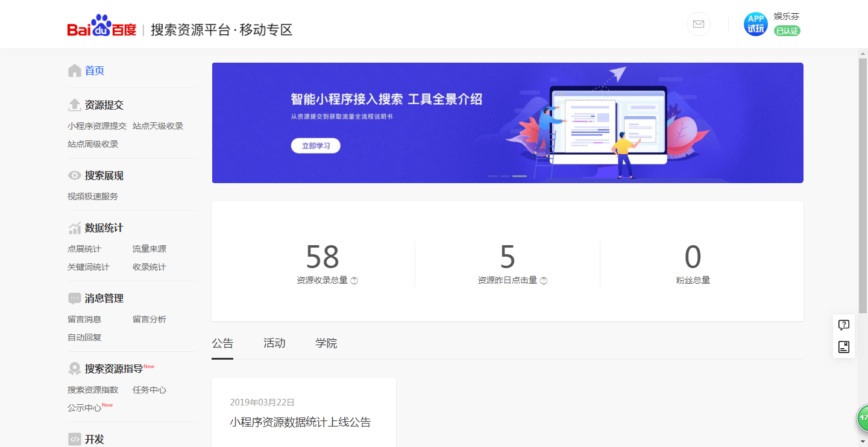Screen dimensions: 868x447
Task: Click the chart icon beside 数据统计
Action: click(x=75, y=228)
